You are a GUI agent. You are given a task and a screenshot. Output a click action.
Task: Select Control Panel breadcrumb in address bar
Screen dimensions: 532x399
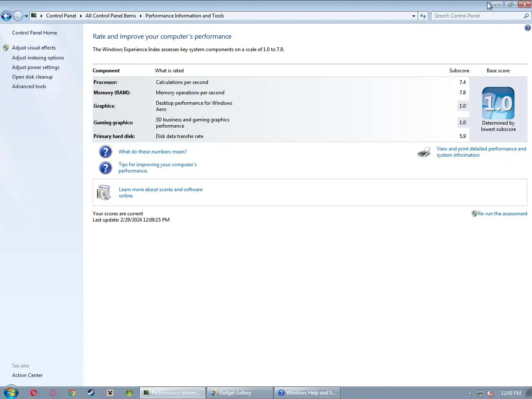61,16
